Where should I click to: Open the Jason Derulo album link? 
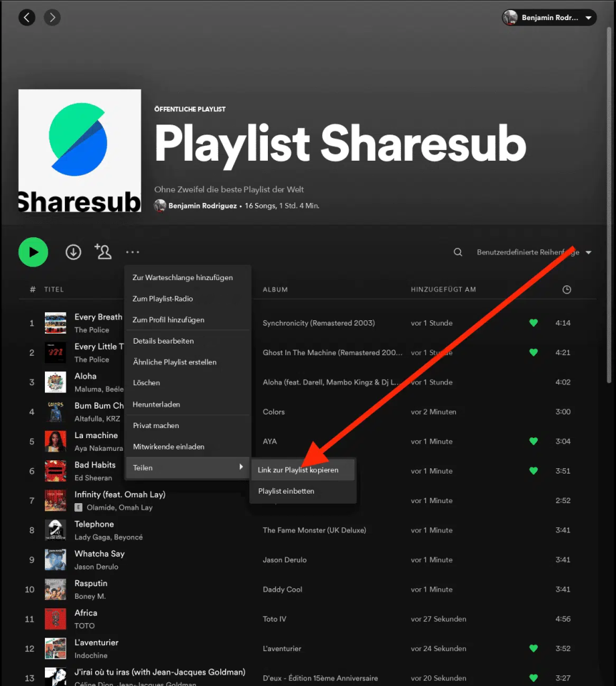tap(285, 559)
